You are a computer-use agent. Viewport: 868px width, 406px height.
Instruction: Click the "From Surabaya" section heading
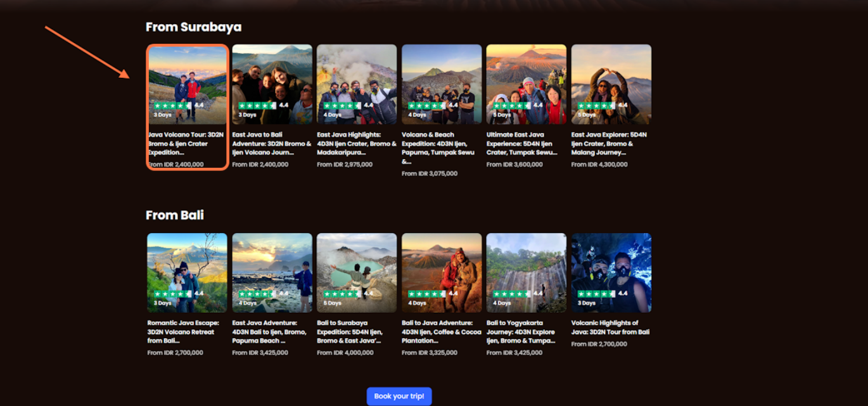pos(193,27)
